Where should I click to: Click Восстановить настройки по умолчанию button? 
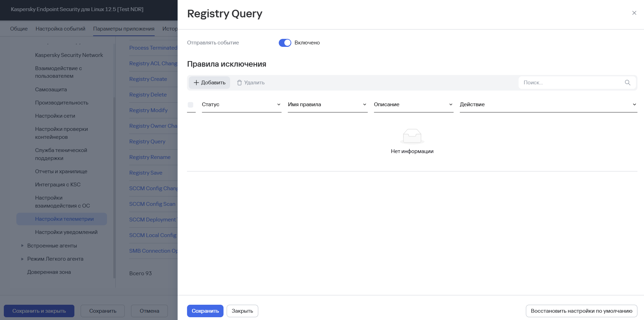point(581,311)
